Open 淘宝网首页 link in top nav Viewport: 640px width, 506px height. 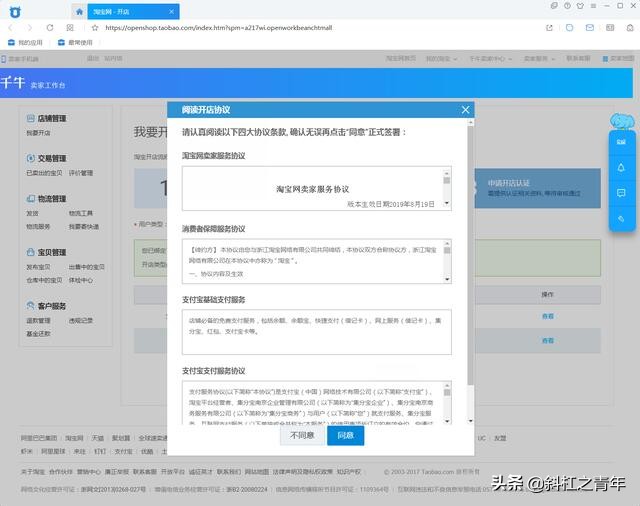tap(400, 59)
